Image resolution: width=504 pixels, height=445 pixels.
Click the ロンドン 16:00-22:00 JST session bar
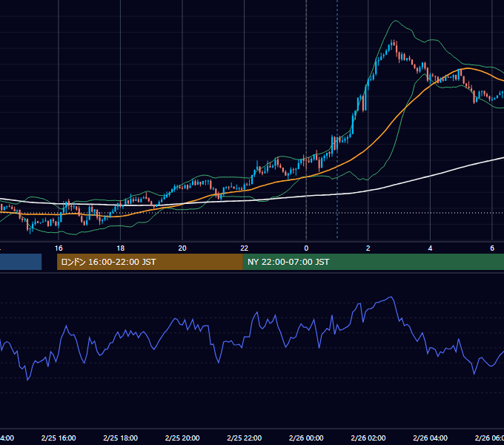(150, 262)
